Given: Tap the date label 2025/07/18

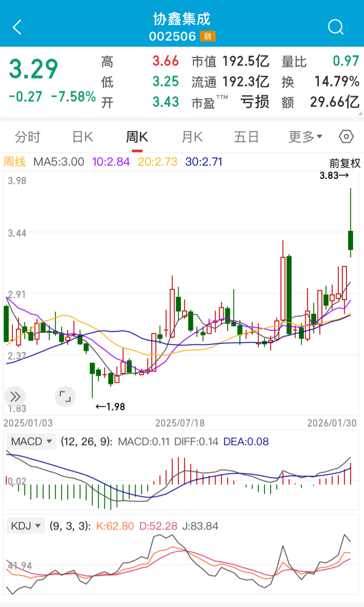Looking at the screenshot, I should pyautogui.click(x=180, y=422).
